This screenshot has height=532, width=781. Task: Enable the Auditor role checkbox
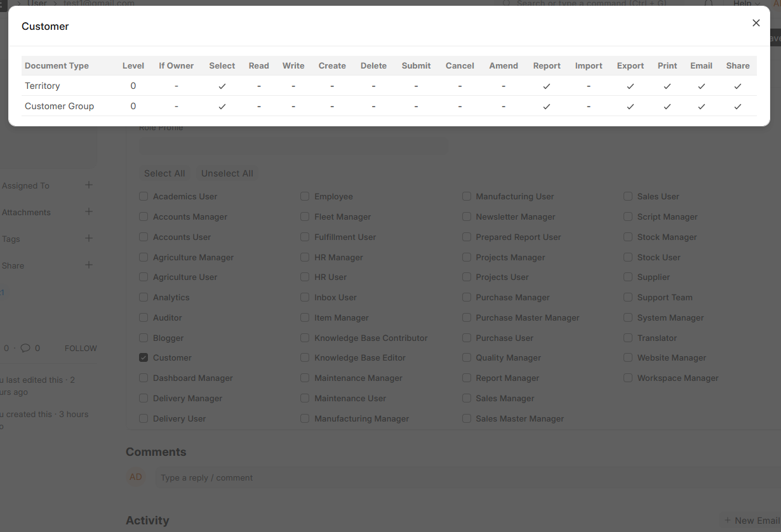click(x=144, y=317)
